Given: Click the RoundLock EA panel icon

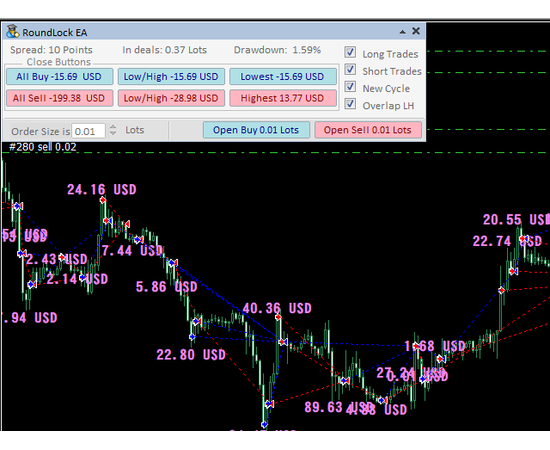Looking at the screenshot, I should pyautogui.click(x=13, y=32).
